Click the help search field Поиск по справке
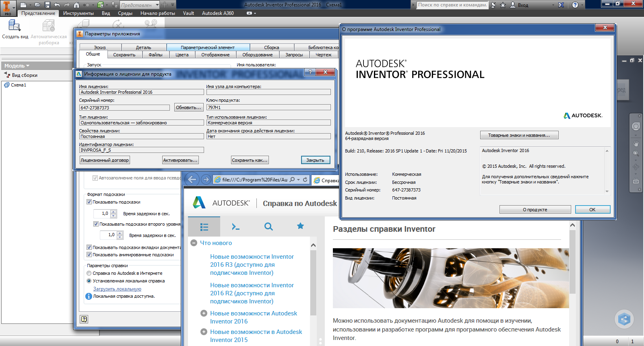The width and height of the screenshot is (644, 346). 452,5
